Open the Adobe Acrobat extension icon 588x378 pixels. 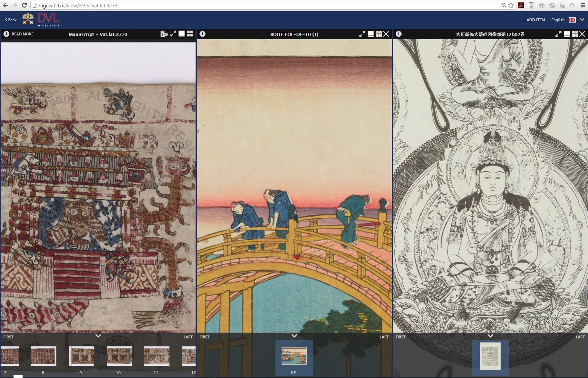tap(521, 5)
